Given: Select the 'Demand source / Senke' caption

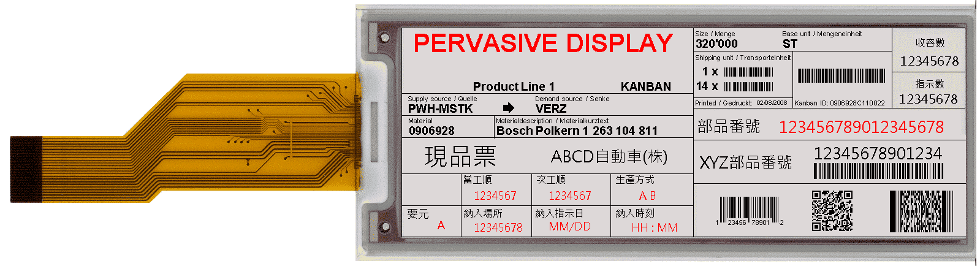Looking at the screenshot, I should click(x=572, y=99).
